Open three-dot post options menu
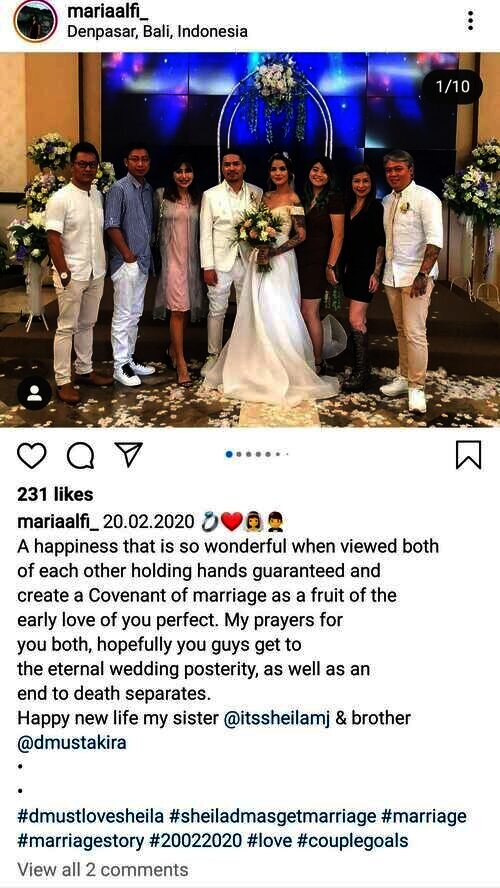Screen dimensions: 500x888 click(470, 20)
